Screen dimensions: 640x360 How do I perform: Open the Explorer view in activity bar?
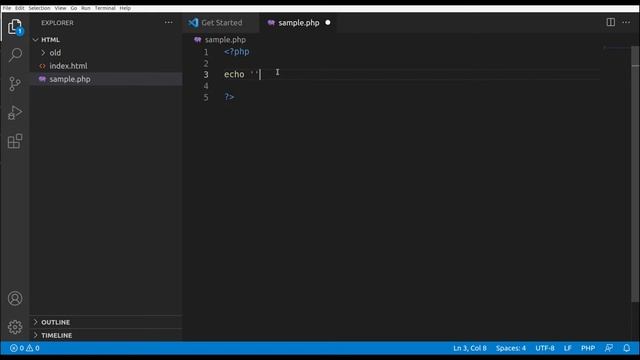click(15, 27)
